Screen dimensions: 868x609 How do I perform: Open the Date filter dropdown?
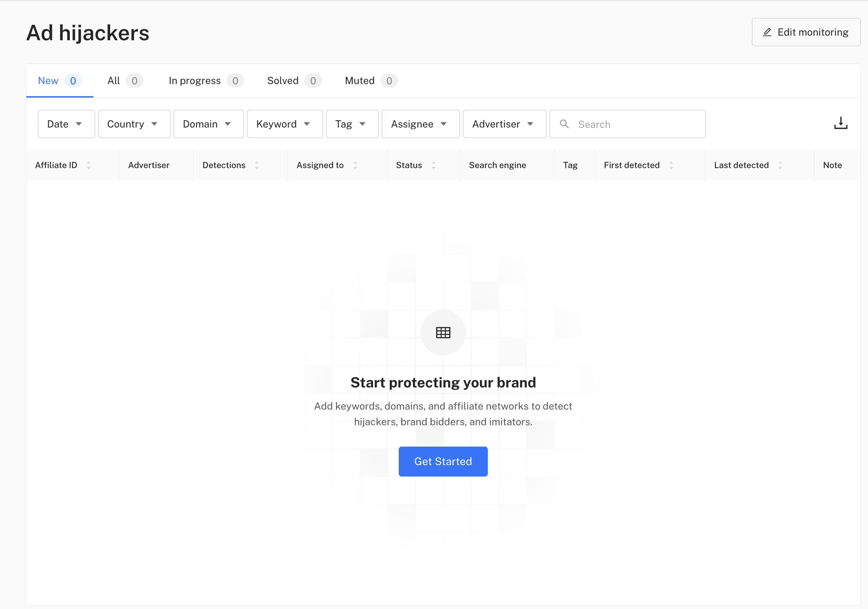coord(66,124)
